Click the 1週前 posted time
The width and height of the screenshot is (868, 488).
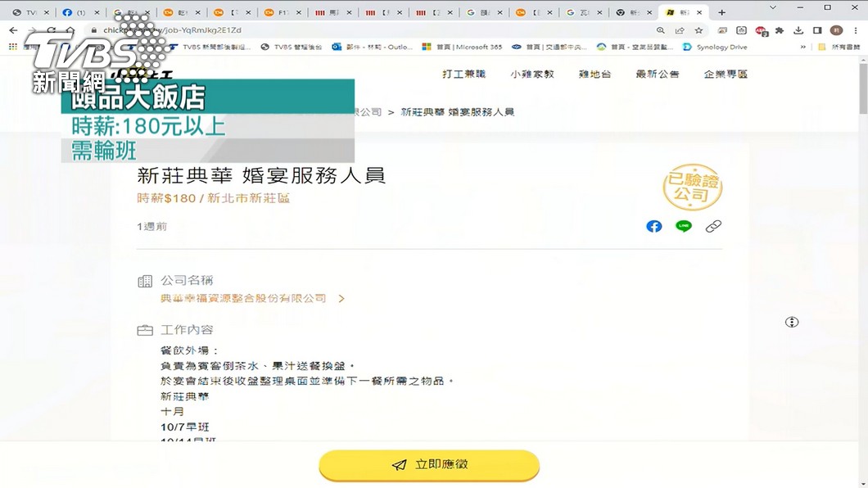tap(152, 226)
